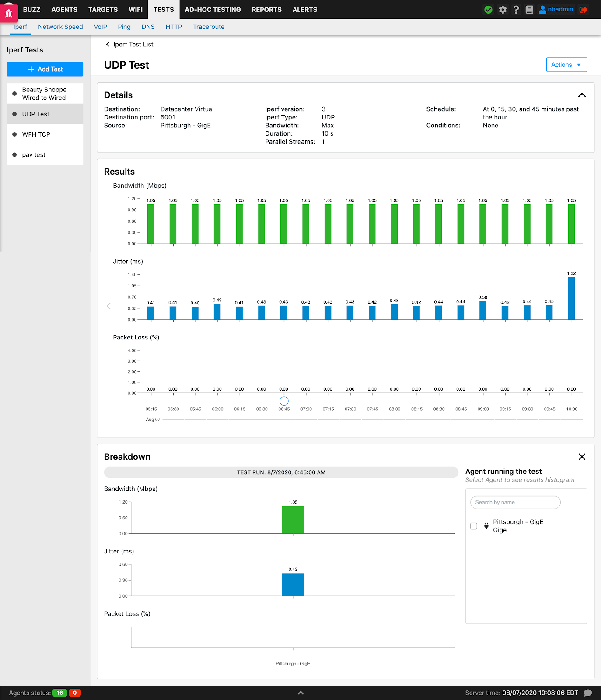Click the nbadmin user profile

tap(556, 10)
